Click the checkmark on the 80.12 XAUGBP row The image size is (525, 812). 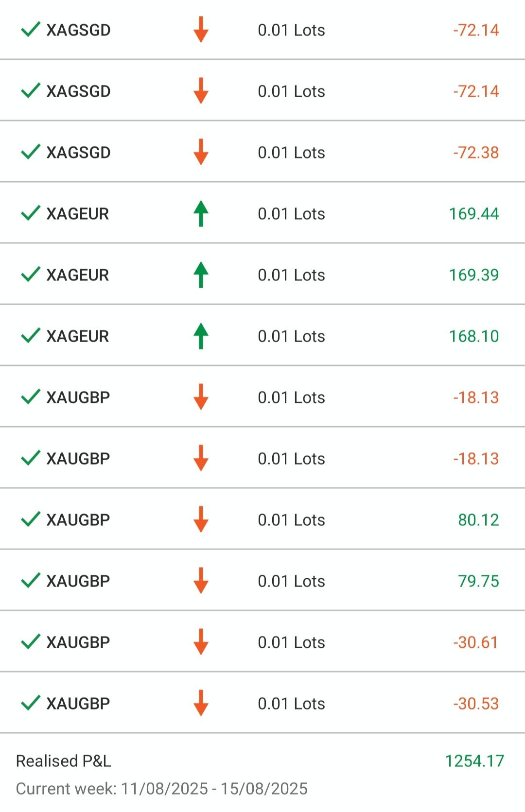(x=30, y=520)
